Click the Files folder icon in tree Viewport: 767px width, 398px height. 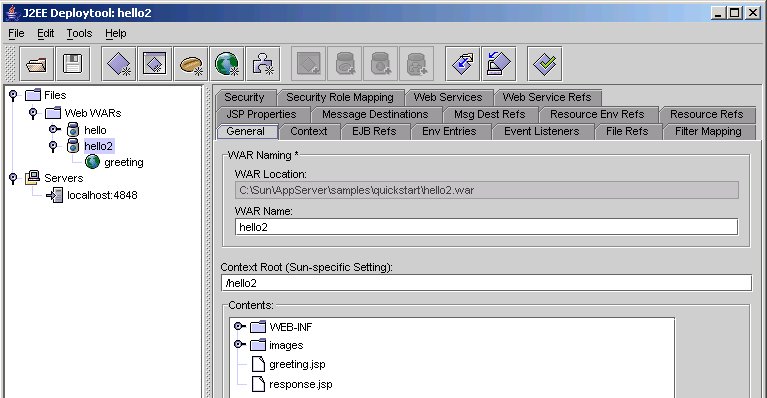coord(33,95)
